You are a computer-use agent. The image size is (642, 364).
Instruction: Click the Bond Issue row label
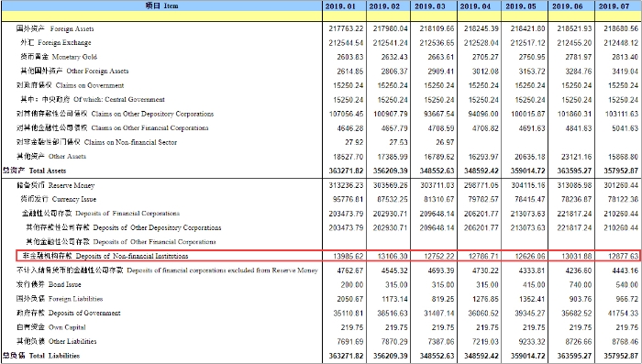(x=49, y=284)
